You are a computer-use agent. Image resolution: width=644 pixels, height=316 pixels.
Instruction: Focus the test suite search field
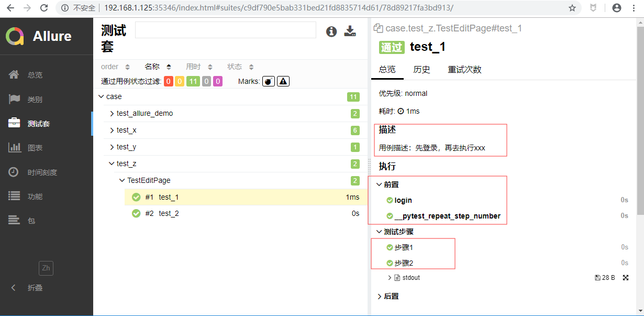click(x=226, y=30)
